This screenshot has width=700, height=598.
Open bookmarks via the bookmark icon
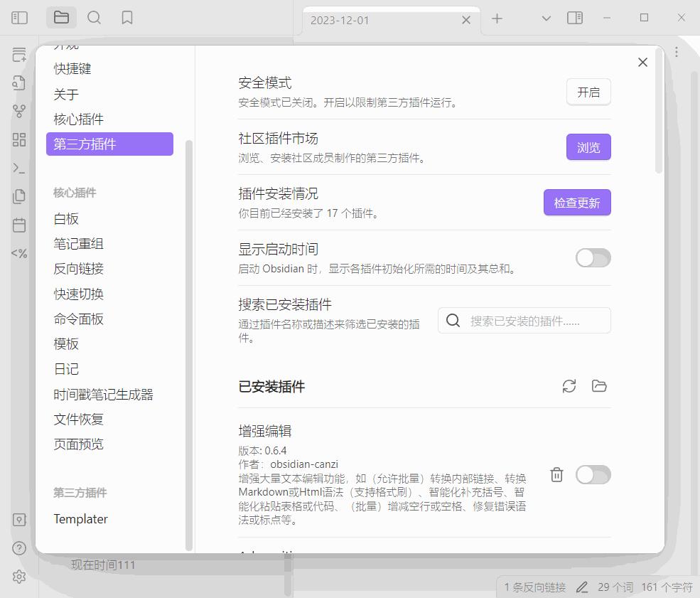click(x=127, y=17)
